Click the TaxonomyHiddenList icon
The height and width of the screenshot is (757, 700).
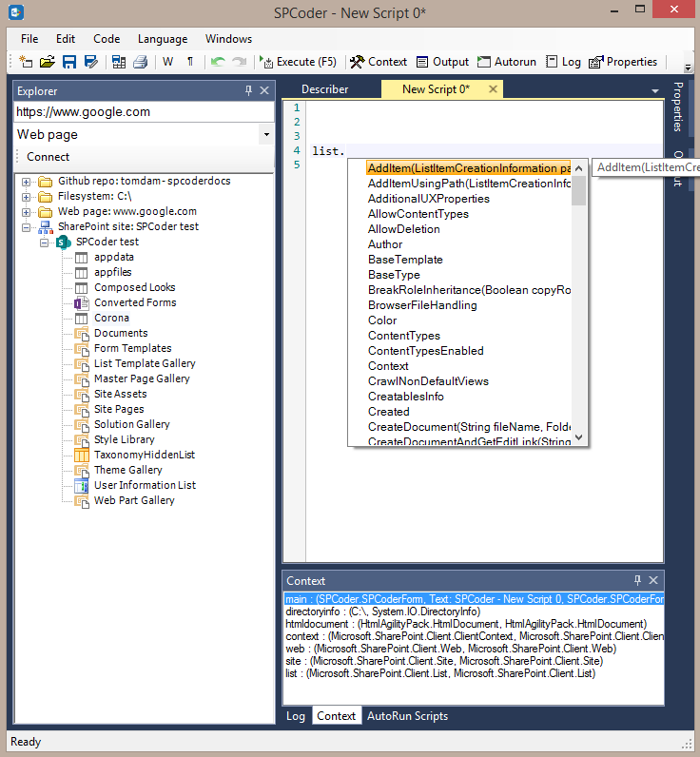(x=81, y=456)
